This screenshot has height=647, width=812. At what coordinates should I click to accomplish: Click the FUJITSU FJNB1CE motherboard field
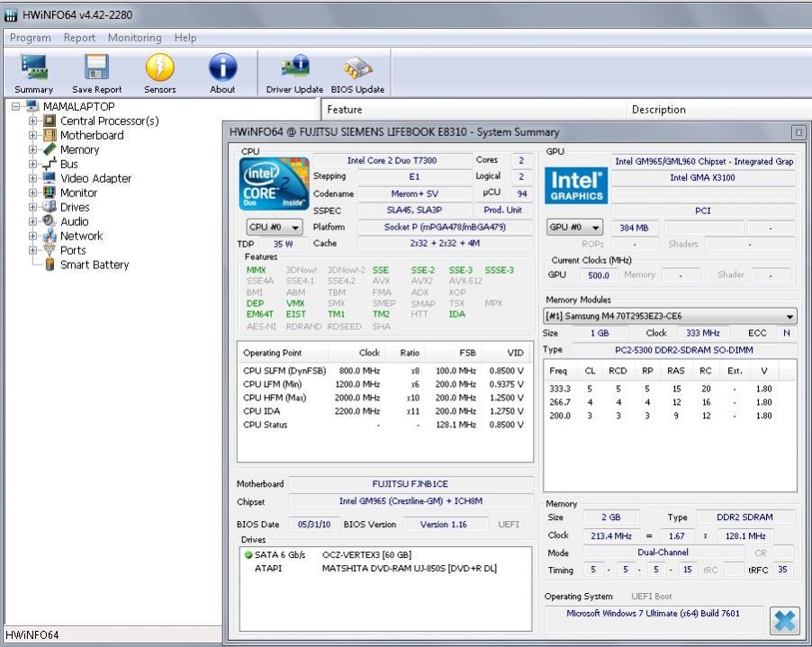tap(411, 484)
